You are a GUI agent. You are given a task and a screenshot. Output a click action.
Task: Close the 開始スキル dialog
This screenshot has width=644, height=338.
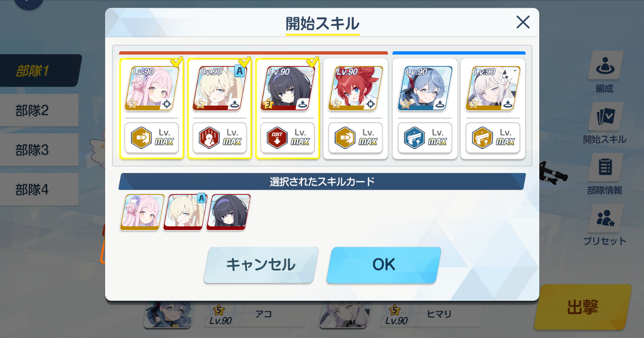point(523,22)
